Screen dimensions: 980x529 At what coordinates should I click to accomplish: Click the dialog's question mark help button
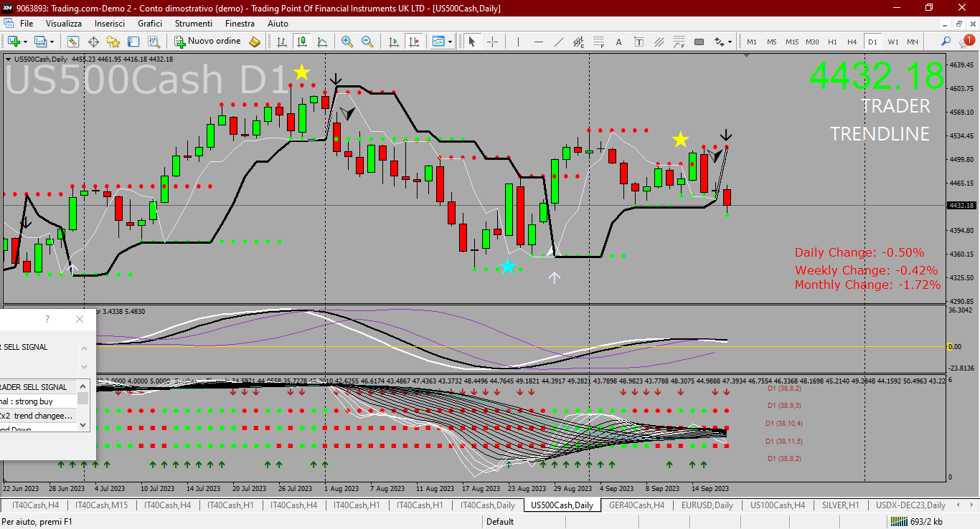click(47, 319)
